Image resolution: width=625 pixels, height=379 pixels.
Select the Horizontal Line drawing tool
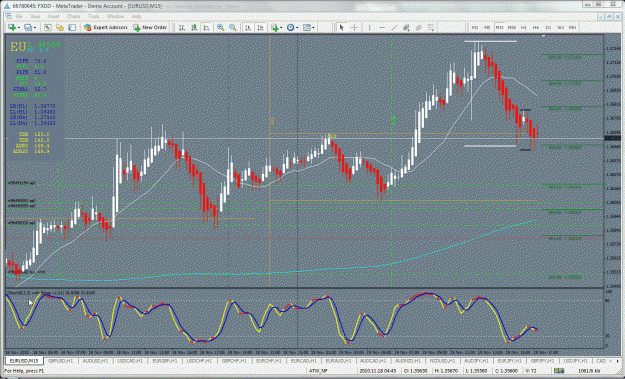click(382, 27)
